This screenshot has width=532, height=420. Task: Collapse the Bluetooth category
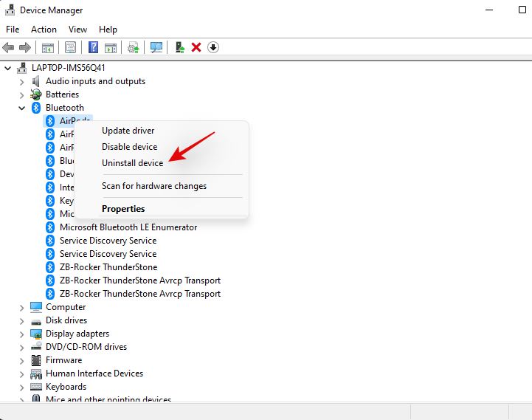pyautogui.click(x=22, y=108)
